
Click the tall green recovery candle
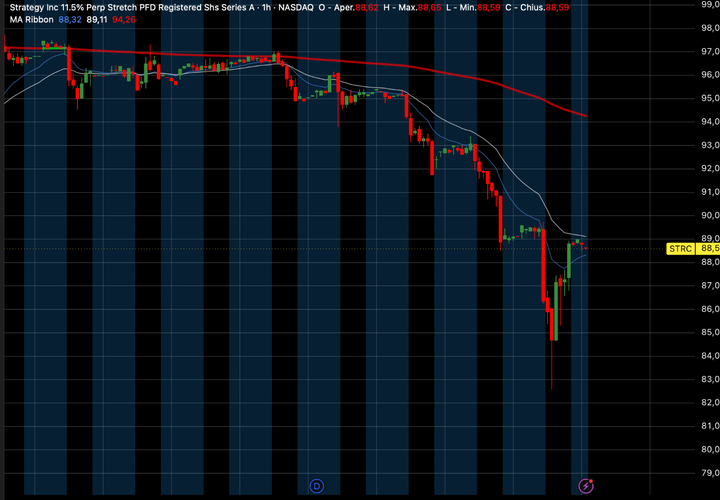[556, 309]
